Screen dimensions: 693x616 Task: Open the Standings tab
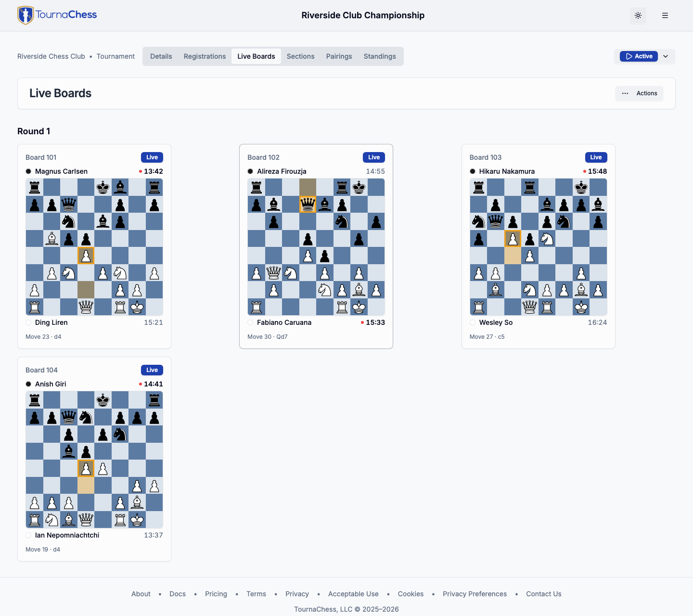pos(380,56)
